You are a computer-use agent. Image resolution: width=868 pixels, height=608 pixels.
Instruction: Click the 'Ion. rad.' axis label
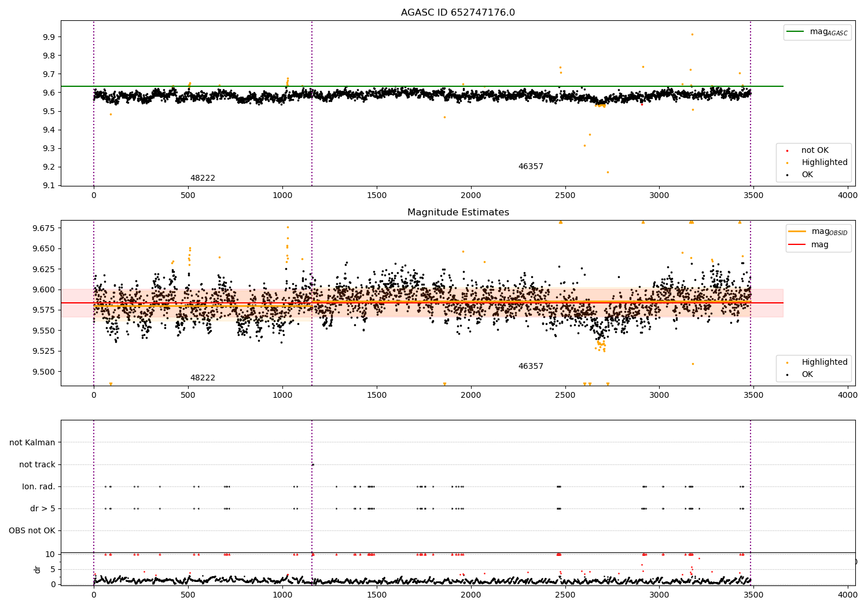pos(38,487)
